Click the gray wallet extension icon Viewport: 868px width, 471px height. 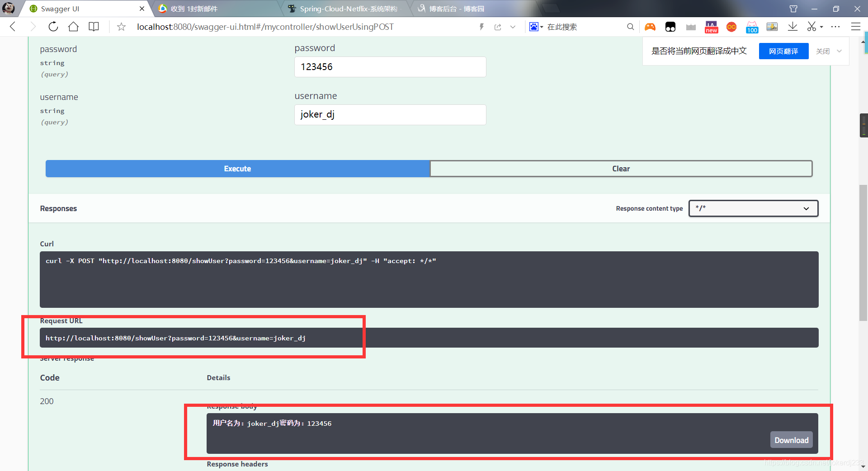pyautogui.click(x=691, y=27)
